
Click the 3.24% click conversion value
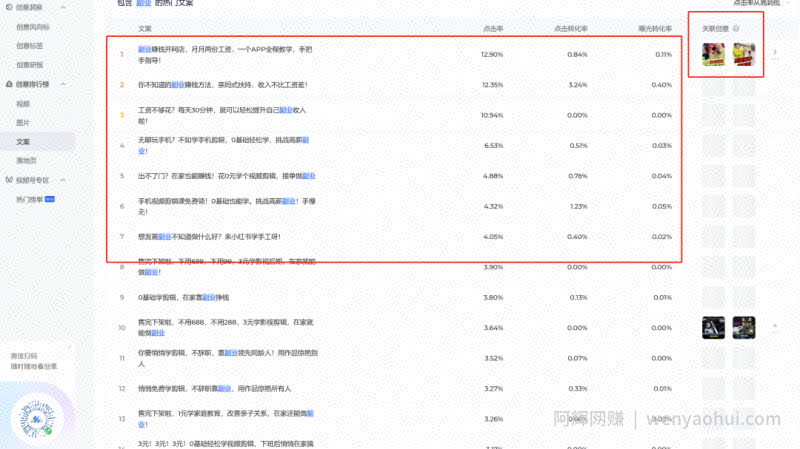click(x=578, y=85)
